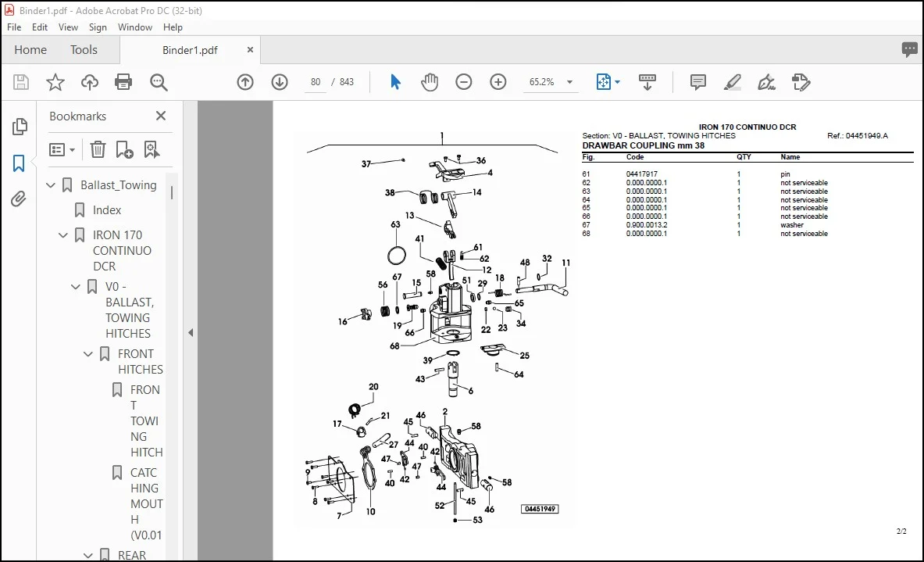
Task: Click the Ref.: 04451949.A text
Action: click(x=858, y=136)
